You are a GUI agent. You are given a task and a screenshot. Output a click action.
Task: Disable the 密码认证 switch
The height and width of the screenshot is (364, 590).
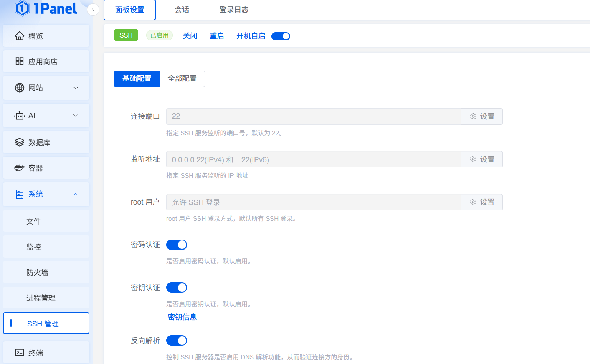coord(177,245)
